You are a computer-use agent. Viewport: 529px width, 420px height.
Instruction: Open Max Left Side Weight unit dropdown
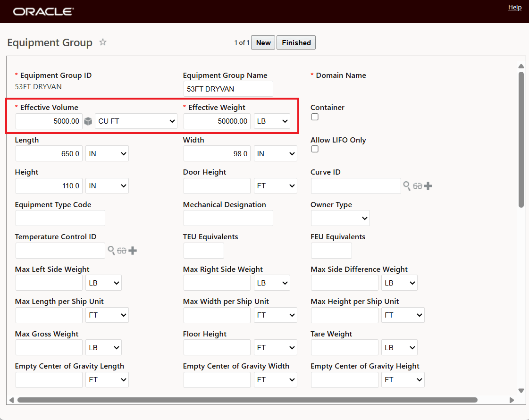(103, 283)
